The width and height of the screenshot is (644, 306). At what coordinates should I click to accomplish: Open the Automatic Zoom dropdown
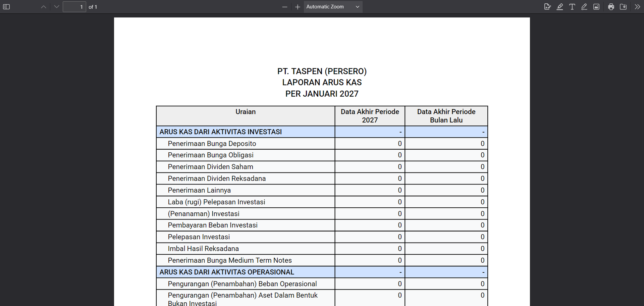[333, 7]
